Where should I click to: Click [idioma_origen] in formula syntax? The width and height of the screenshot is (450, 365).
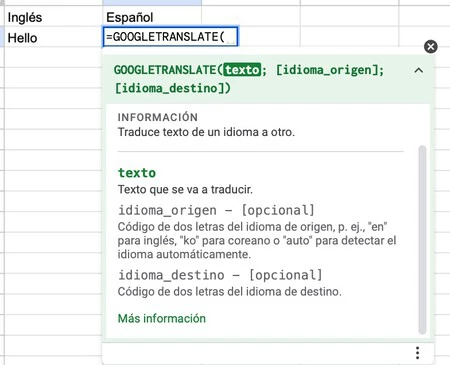327,70
